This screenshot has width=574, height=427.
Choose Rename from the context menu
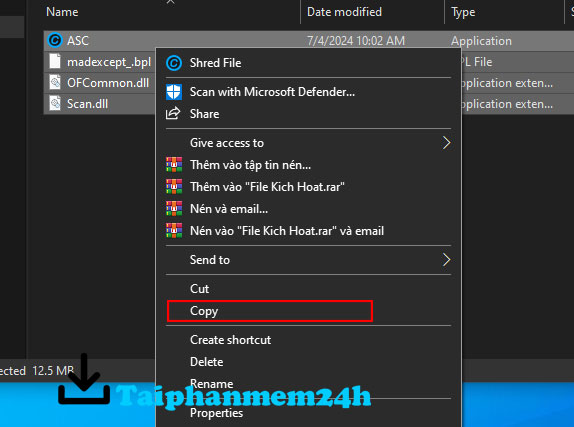tap(212, 384)
